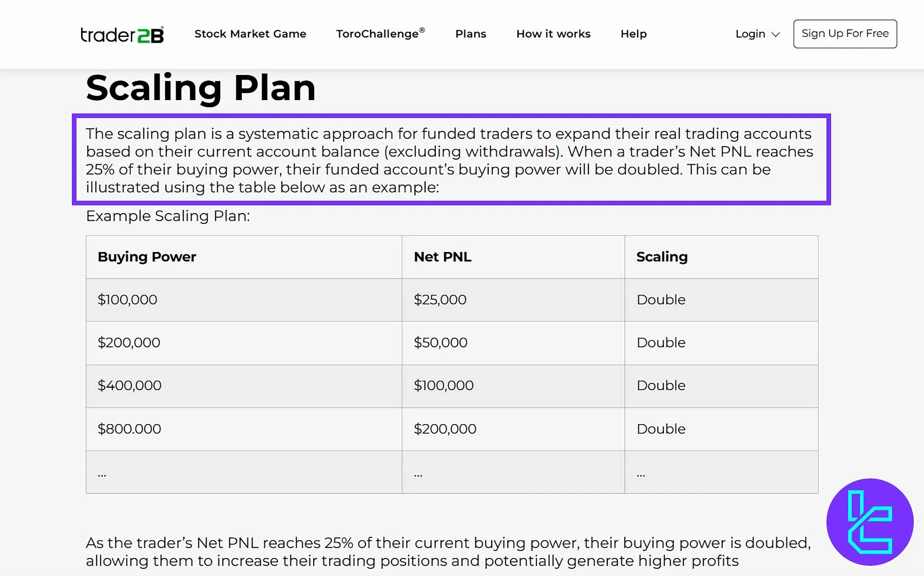Click the $50,000 Net PNL cell
924x576 pixels.
(440, 342)
